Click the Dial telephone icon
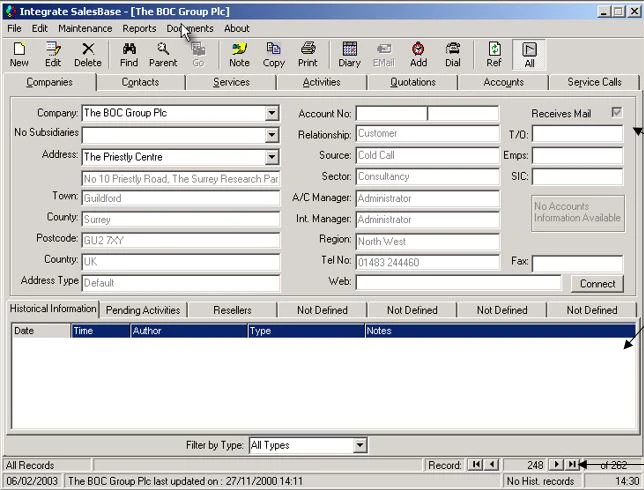This screenshot has width=644, height=490. 453,55
